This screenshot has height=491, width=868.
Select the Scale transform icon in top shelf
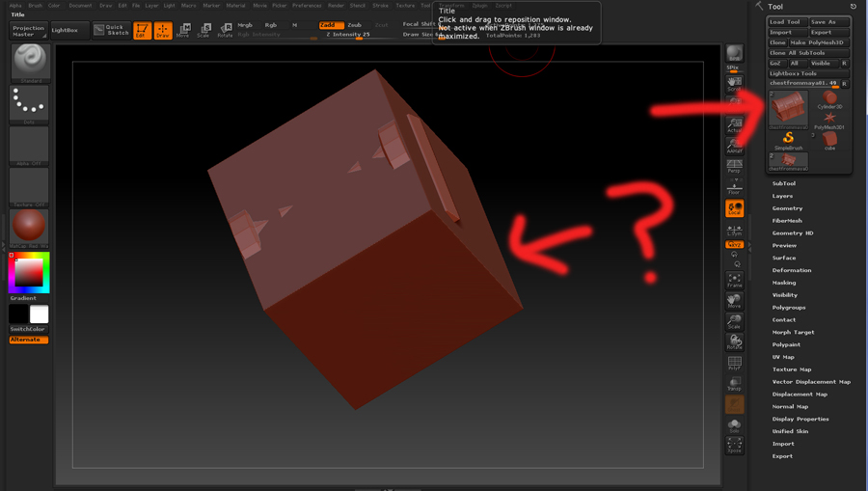coord(204,31)
